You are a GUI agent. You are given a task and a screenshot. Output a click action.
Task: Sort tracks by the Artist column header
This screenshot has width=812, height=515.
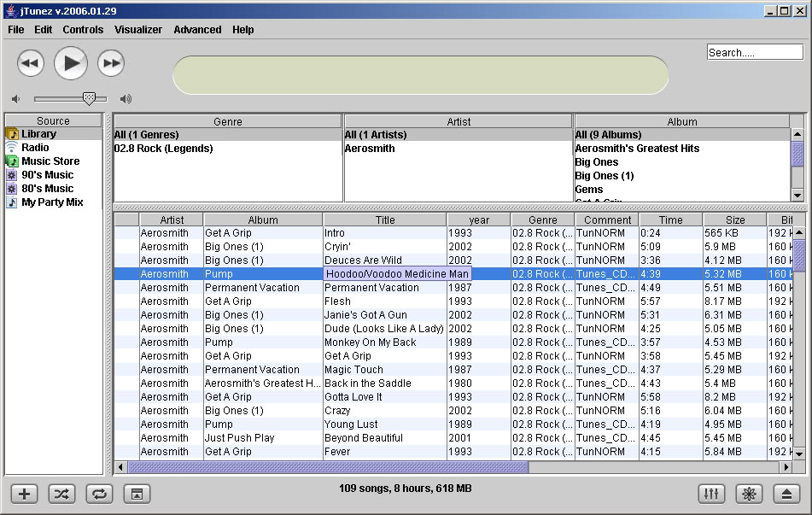172,219
